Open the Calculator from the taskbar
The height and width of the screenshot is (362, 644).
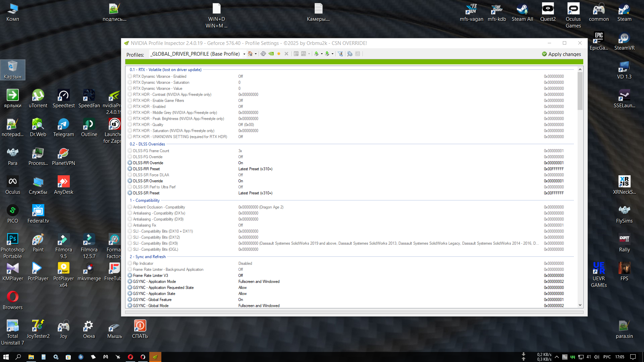coord(43,357)
